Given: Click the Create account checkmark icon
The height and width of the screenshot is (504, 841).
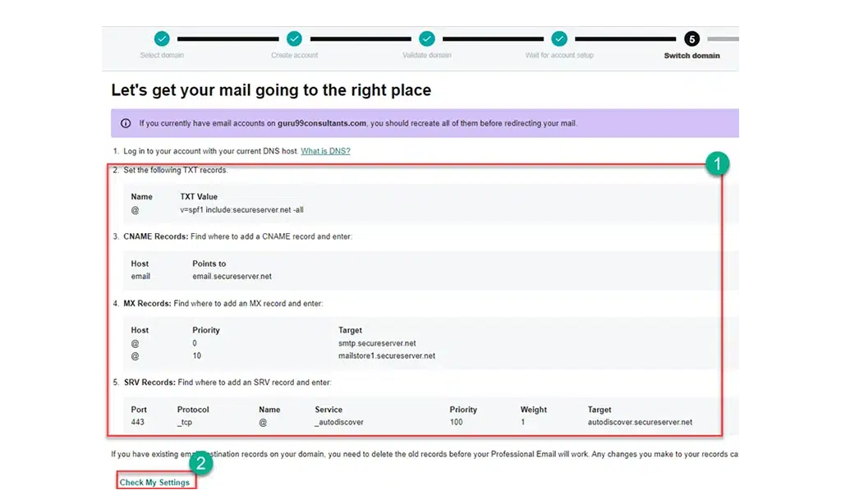Looking at the screenshot, I should pos(294,39).
